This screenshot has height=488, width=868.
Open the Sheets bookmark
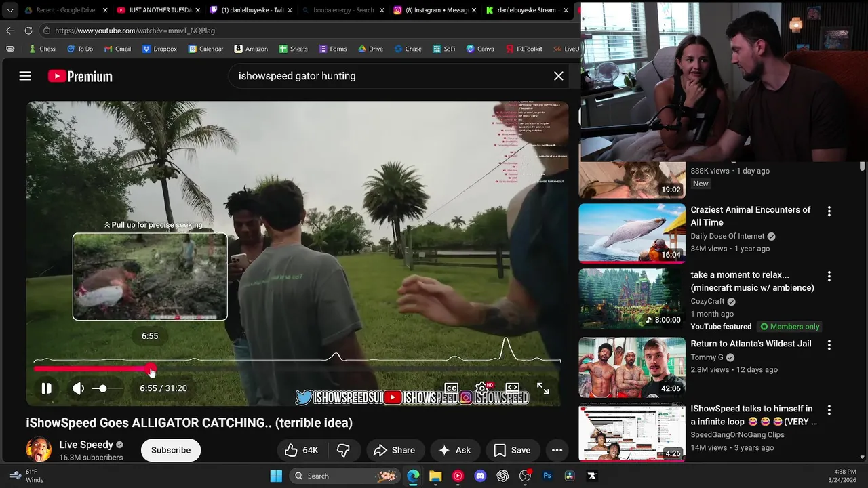coord(293,49)
